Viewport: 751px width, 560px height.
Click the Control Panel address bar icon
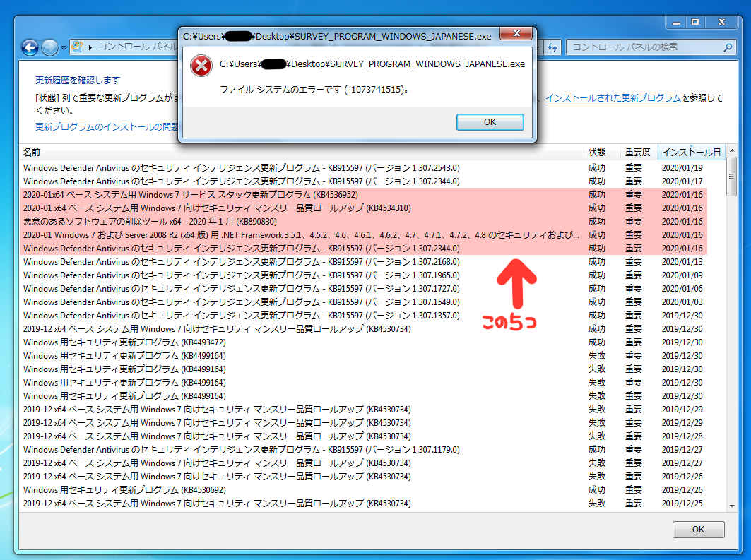point(77,47)
